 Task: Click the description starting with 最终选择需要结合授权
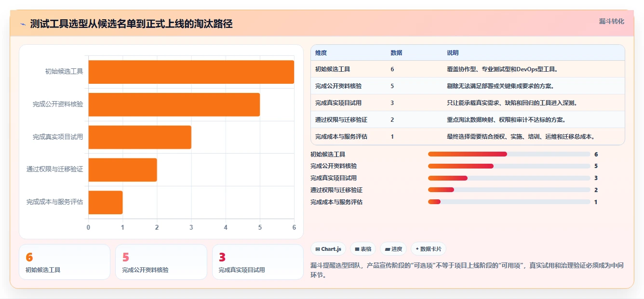coord(521,137)
